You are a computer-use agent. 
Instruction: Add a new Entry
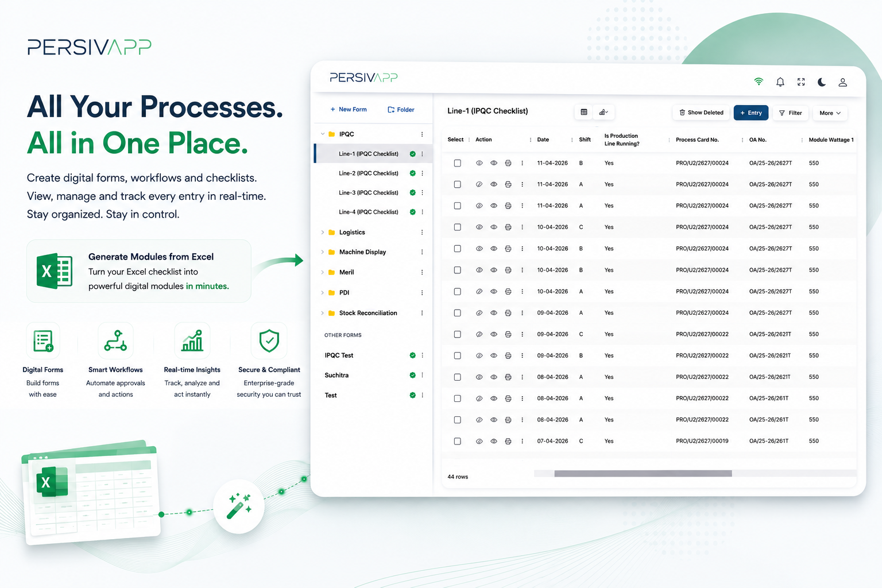tap(751, 113)
